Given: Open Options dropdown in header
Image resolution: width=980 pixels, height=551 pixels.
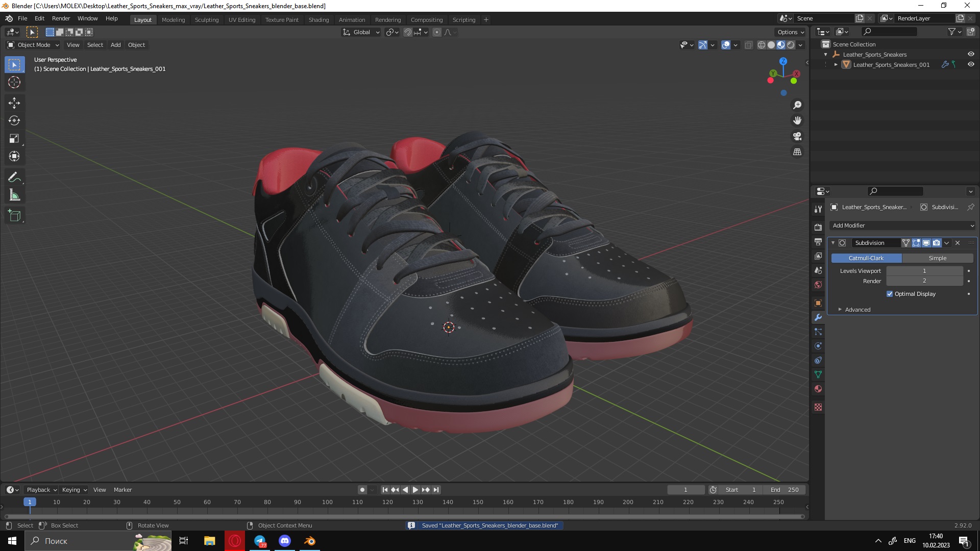Looking at the screenshot, I should [791, 32].
